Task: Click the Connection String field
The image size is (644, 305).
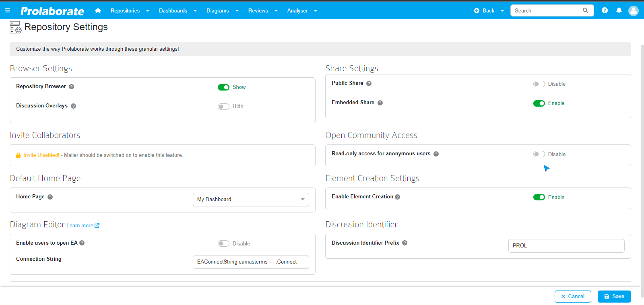Action: 251,262
